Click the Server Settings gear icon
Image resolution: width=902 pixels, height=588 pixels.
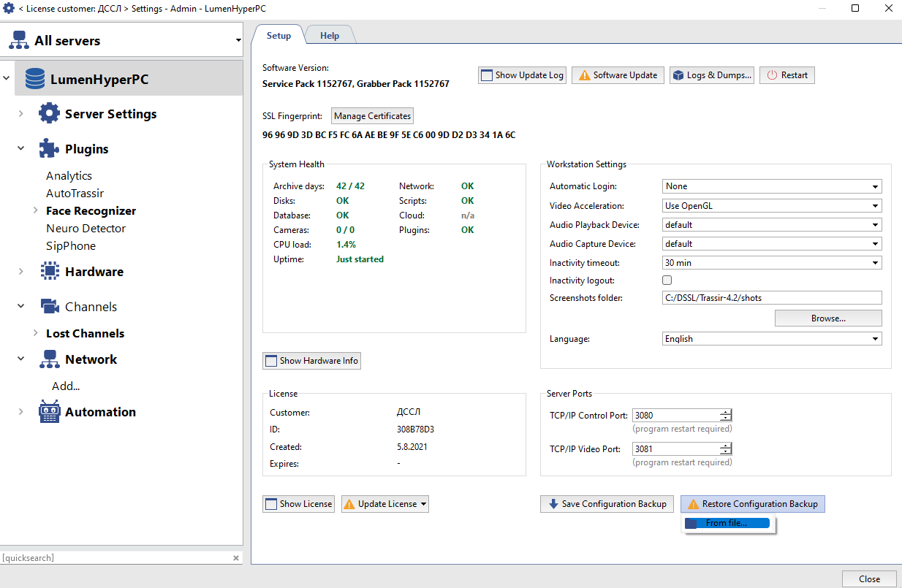tap(49, 114)
